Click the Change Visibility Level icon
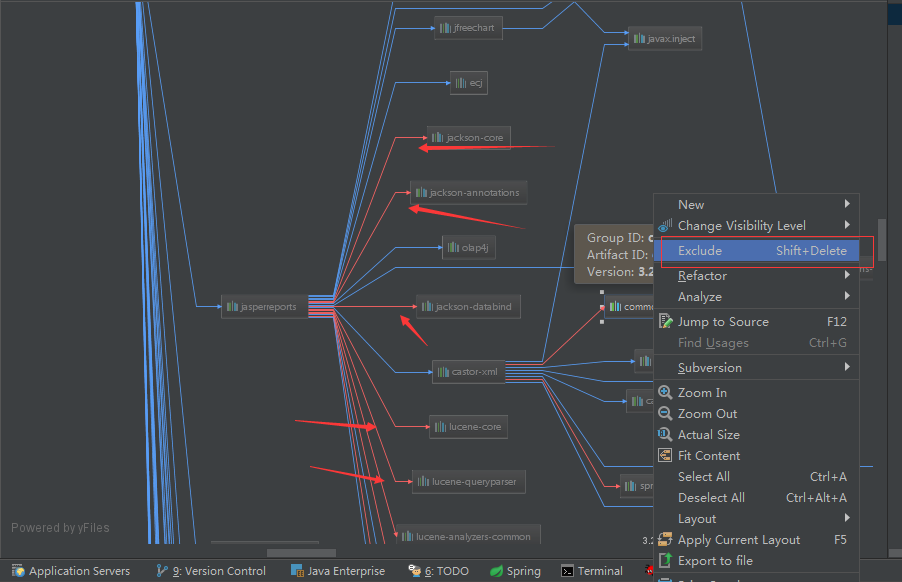The image size is (902, 582). point(665,226)
